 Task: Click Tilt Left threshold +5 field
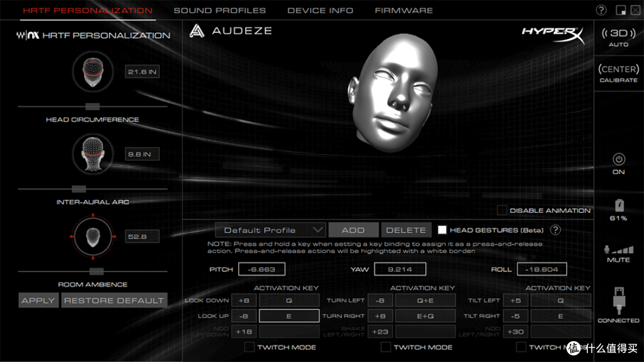click(516, 301)
